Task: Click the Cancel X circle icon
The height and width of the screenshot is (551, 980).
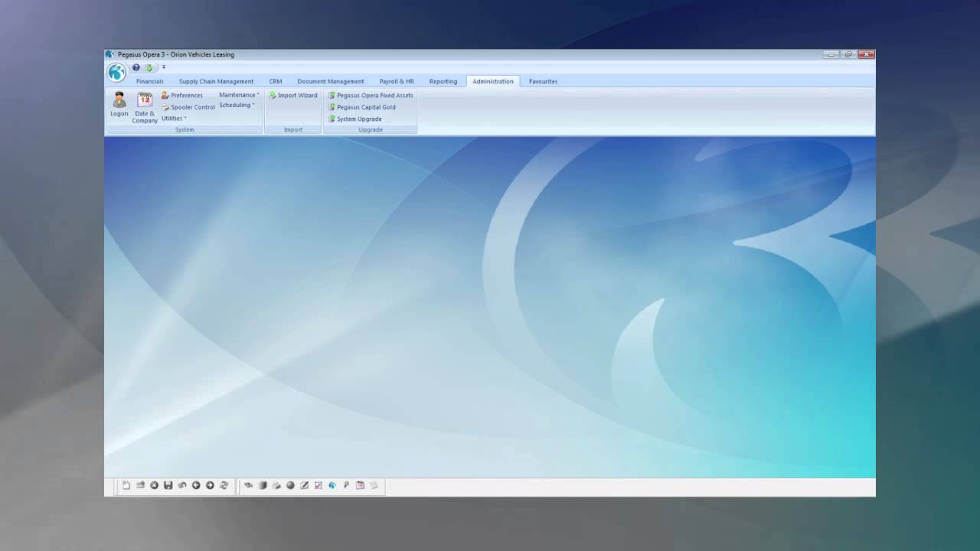Action: (x=154, y=485)
